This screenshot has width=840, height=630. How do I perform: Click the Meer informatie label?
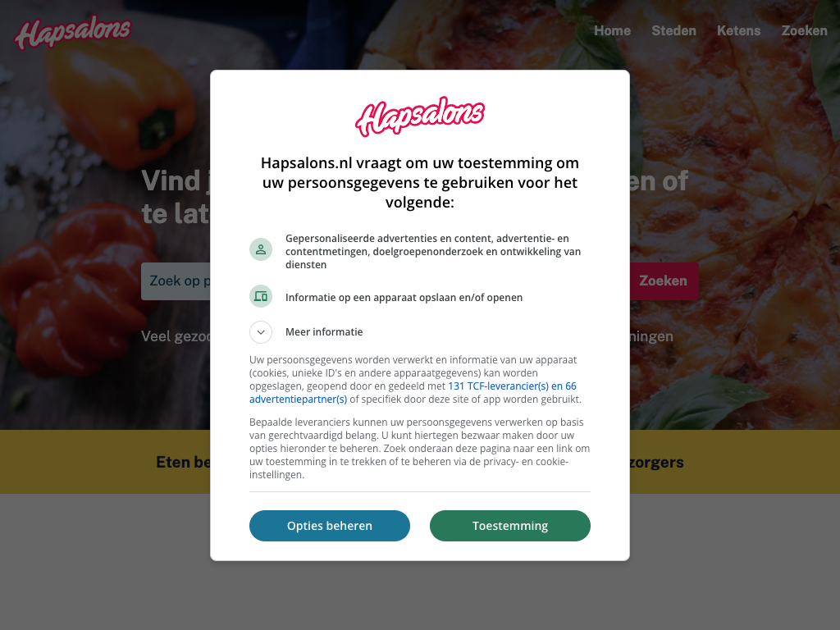pyautogui.click(x=324, y=332)
